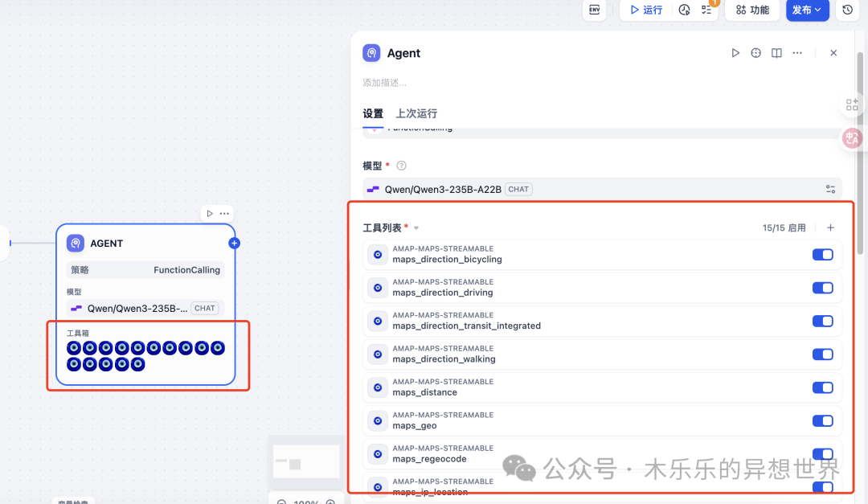868x504 pixels.
Task: Toggle off maps_regeocode tool
Action: coord(823,454)
